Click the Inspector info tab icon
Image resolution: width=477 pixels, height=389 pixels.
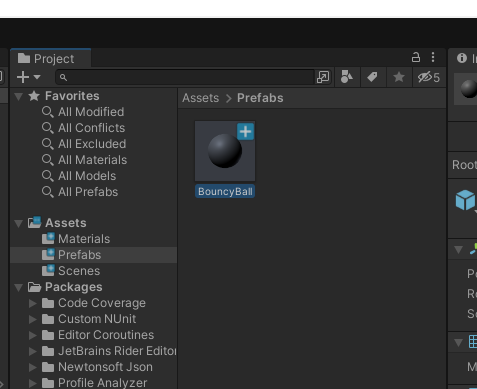pyautogui.click(x=462, y=58)
